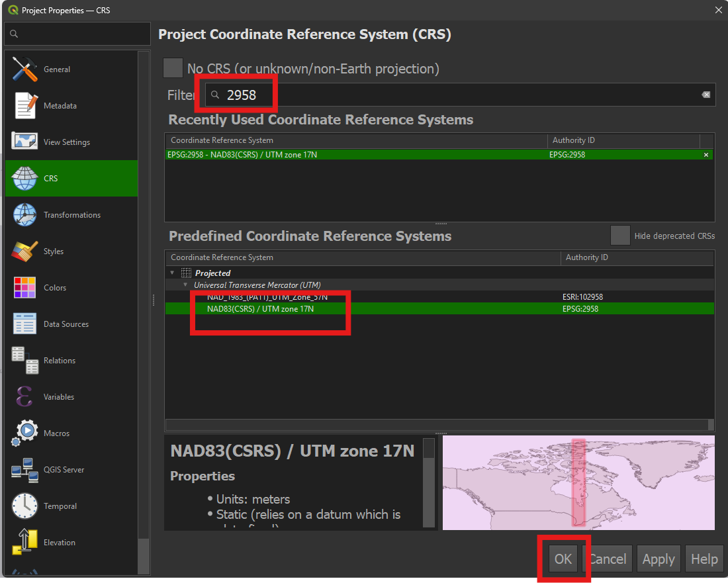
Task: Switch to Data Sources tab label
Action: point(66,324)
